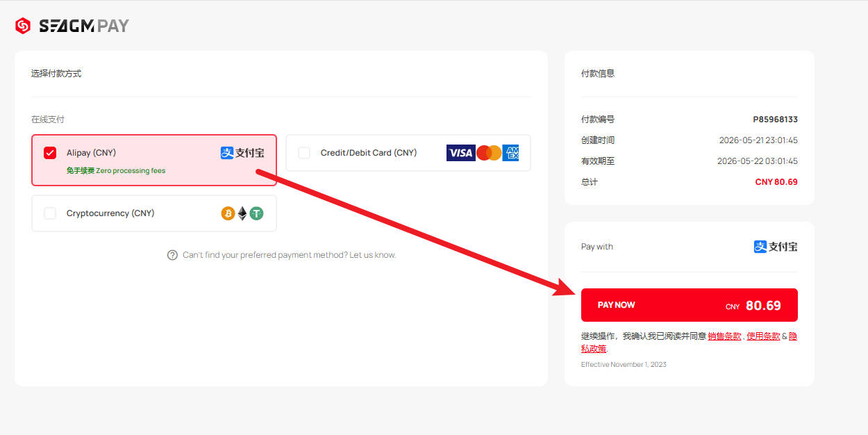Click the Visa card icon
Viewport: 868px width, 435px height.
[460, 153]
